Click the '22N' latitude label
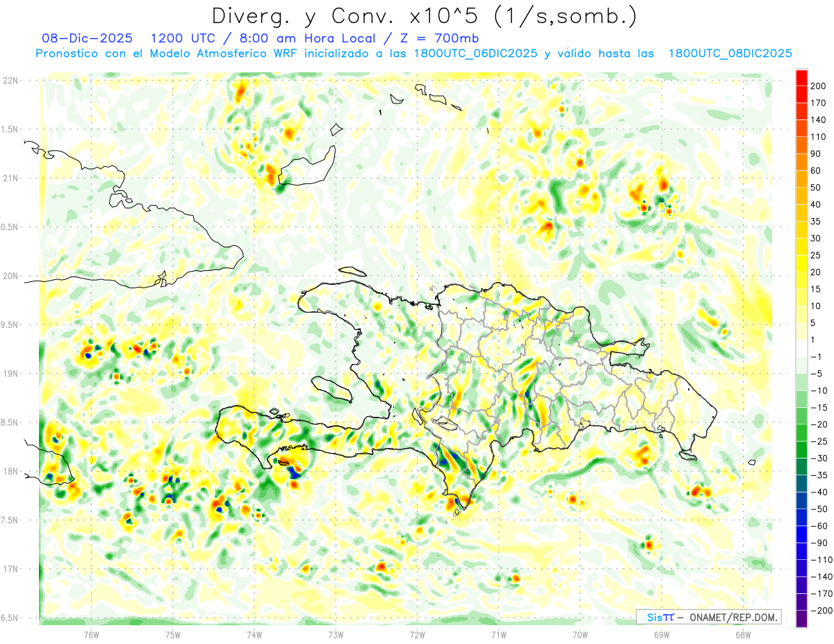The image size is (834, 644). (x=10, y=81)
